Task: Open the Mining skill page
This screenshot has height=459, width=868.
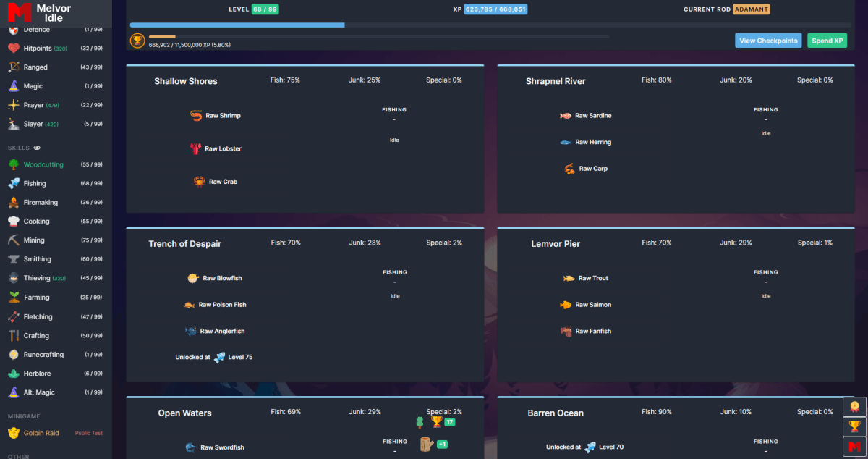Action: pos(34,240)
